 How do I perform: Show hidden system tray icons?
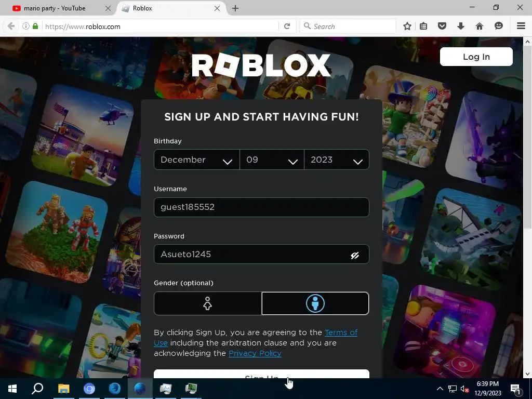point(440,389)
